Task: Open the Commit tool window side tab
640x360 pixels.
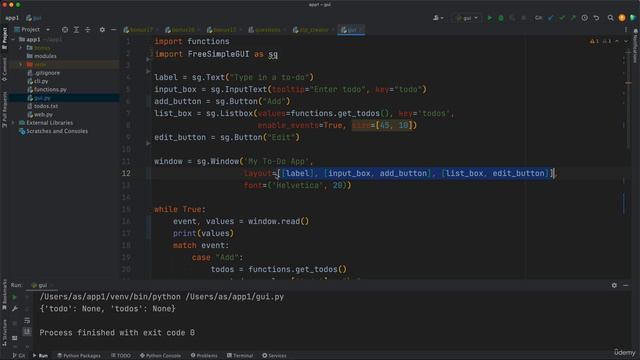Action: pos(4,69)
